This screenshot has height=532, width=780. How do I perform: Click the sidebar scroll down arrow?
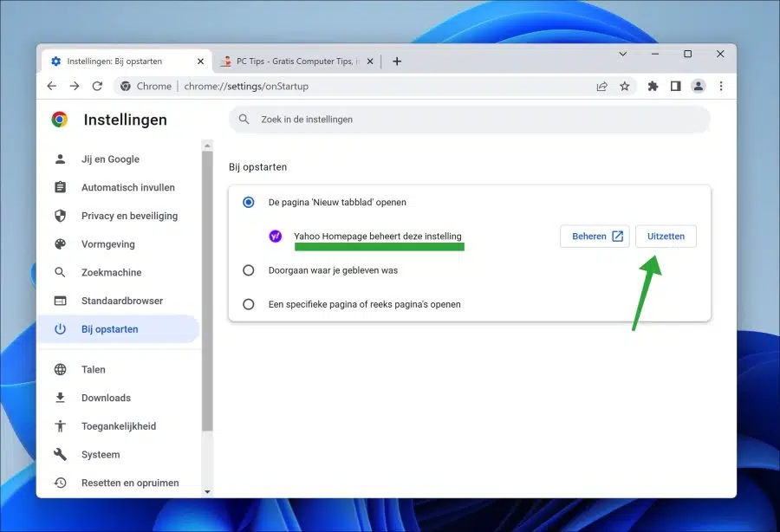click(207, 492)
